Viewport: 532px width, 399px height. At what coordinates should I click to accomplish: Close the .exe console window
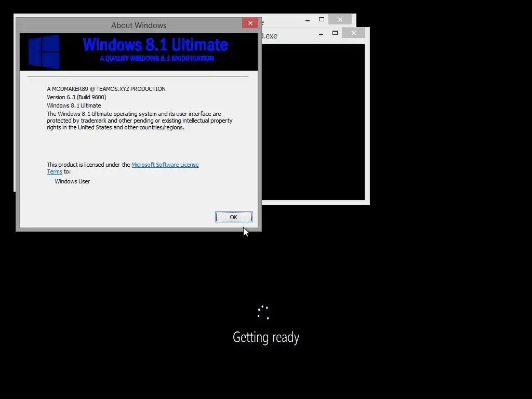click(x=353, y=33)
